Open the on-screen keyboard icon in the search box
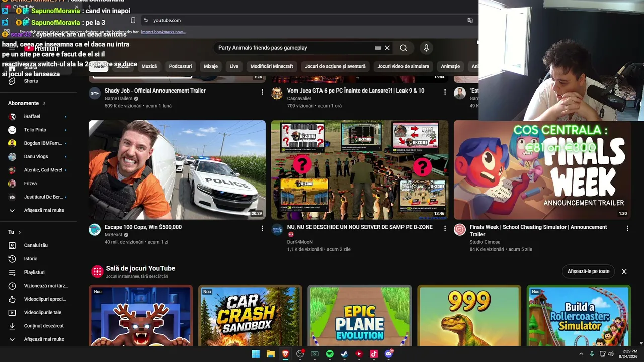 point(378,48)
